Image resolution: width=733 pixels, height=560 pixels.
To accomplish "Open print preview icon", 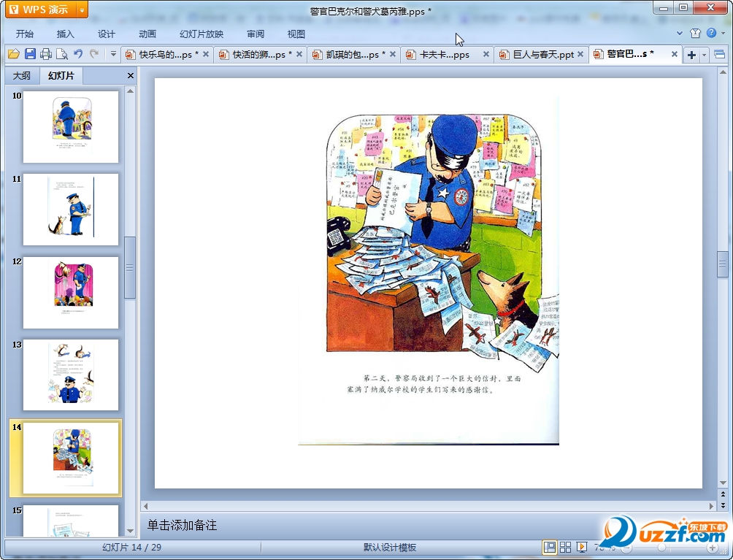I will 62,54.
